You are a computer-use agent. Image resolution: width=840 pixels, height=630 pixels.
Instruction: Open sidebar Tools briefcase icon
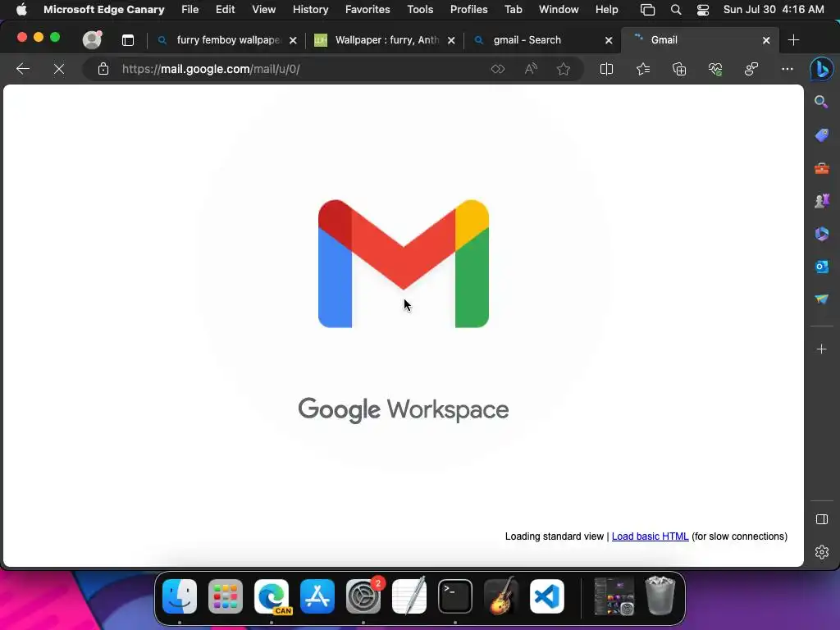(821, 168)
